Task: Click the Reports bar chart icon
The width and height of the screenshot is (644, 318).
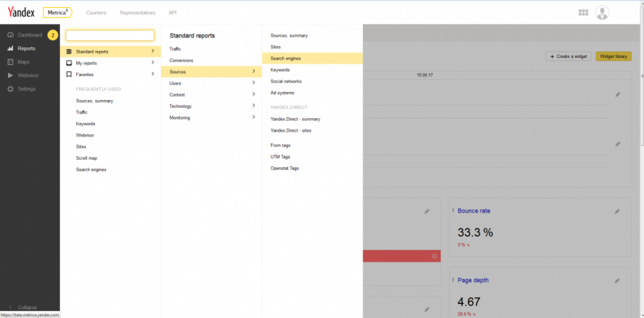Action: coord(11,48)
